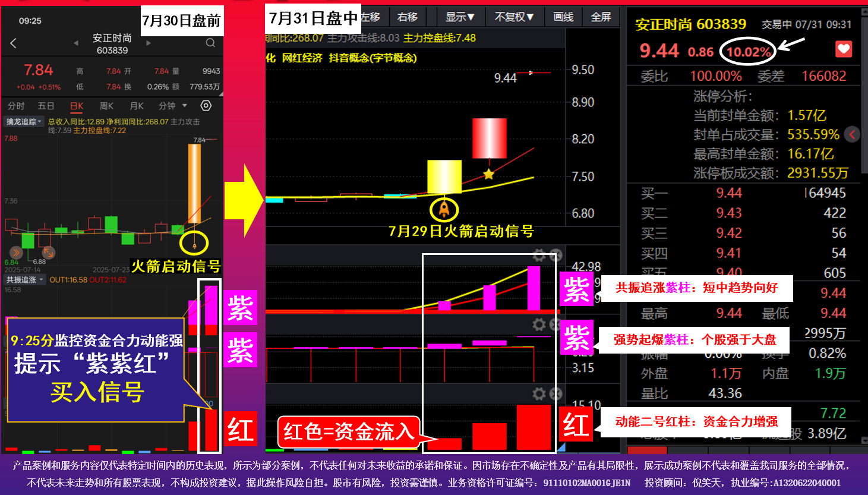Click the stock title 安正时尚 603839 in quote panel

click(690, 24)
